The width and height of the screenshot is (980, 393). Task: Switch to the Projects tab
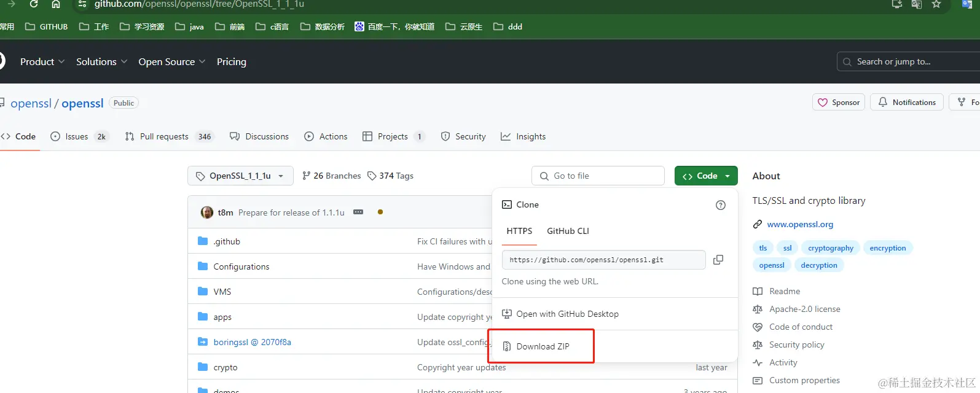point(394,136)
